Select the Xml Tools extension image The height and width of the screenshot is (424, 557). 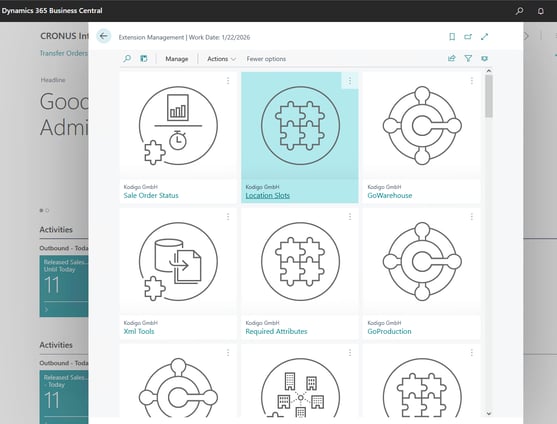[x=178, y=262]
